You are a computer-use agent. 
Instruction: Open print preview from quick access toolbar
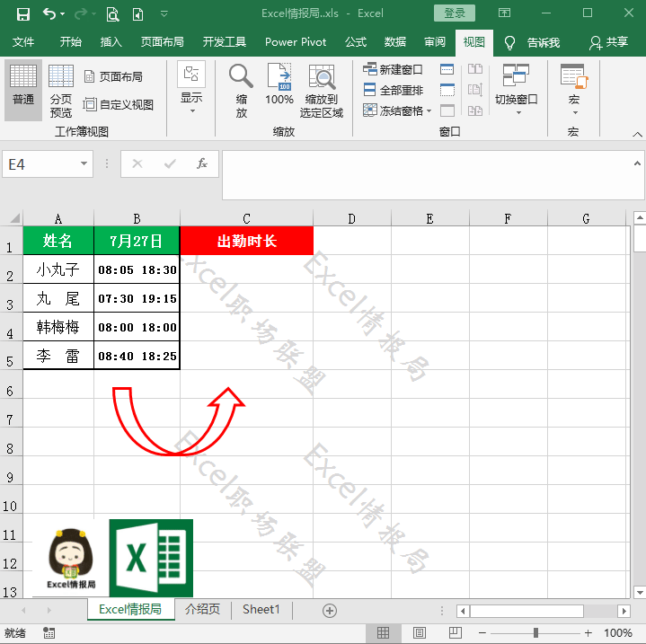112,14
